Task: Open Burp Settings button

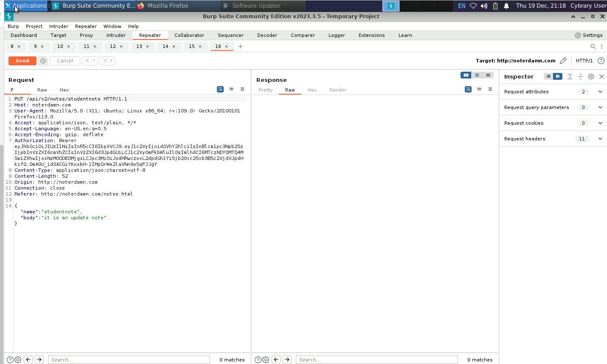Action: (x=588, y=35)
